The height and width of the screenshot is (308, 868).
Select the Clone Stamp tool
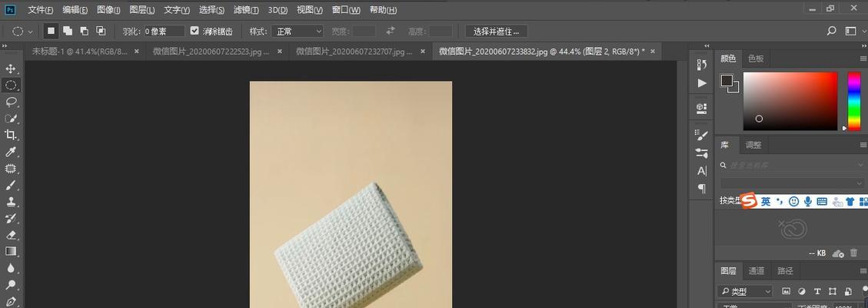(x=11, y=202)
